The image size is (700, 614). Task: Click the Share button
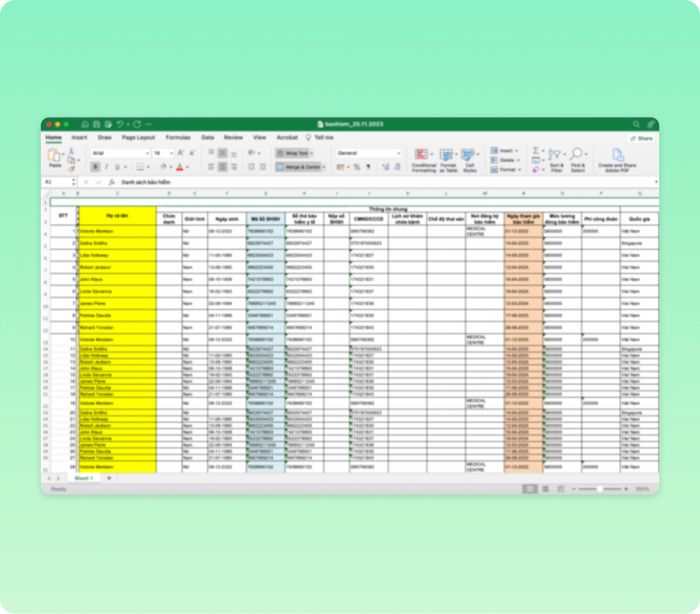641,138
